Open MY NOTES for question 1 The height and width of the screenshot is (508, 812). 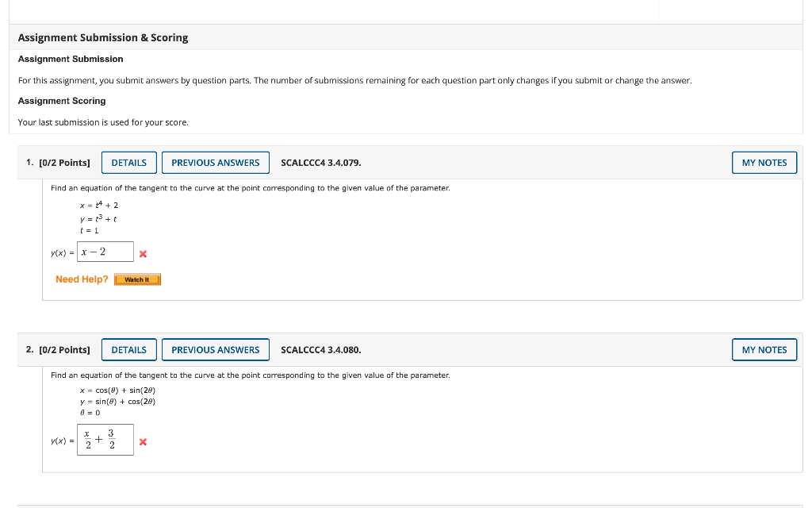click(x=764, y=162)
